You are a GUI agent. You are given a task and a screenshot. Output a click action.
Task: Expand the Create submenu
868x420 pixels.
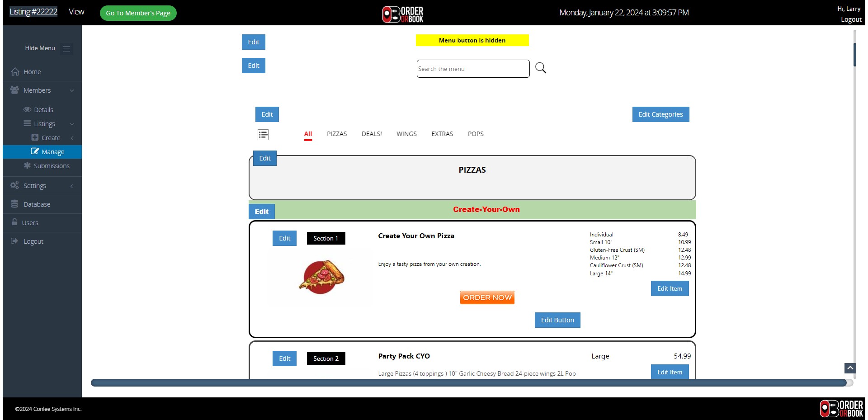coord(72,138)
